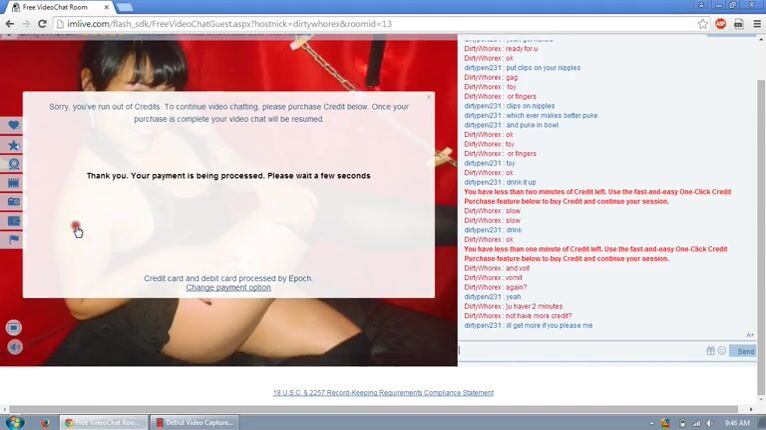Click the wallet credits icon in sidebar

[x=14, y=221]
